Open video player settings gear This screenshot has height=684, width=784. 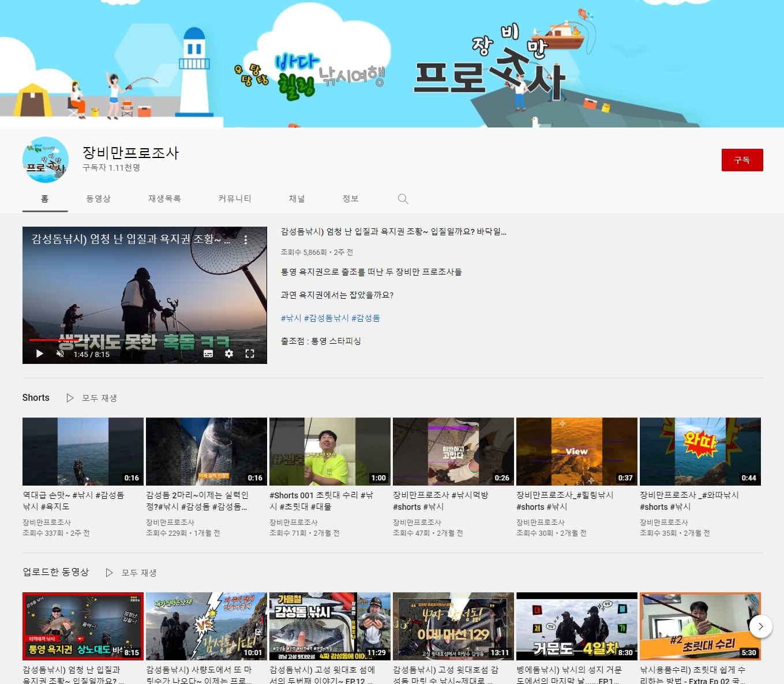[x=229, y=354]
